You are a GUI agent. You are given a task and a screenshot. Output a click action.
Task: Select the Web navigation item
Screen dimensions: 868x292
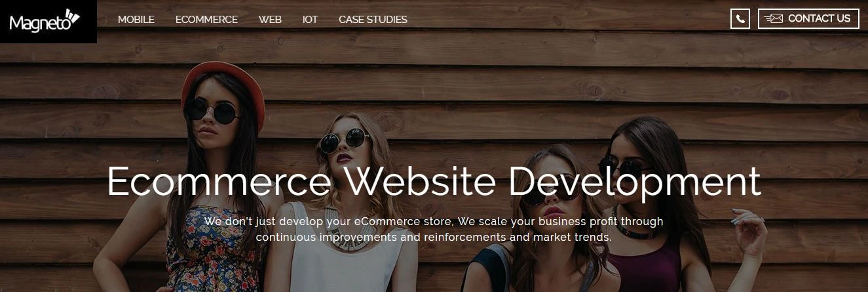pyautogui.click(x=270, y=20)
